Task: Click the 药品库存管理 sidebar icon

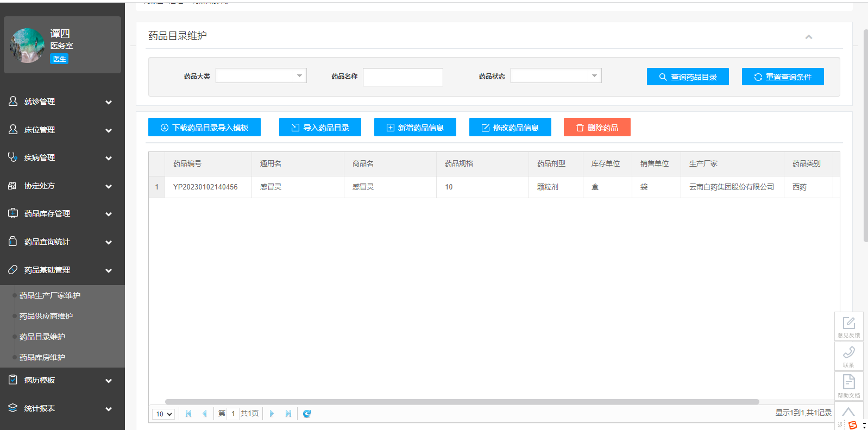Action: point(13,213)
